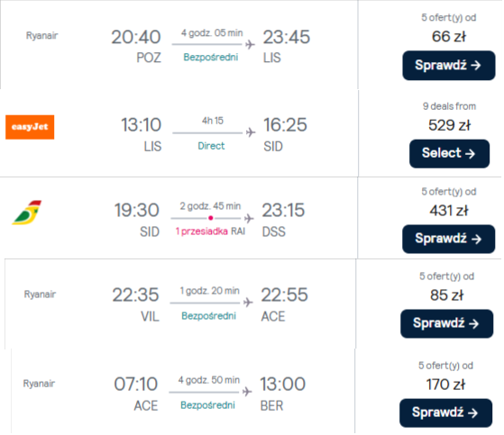Click Select button for 529 zł flight
504x435 pixels.
(x=449, y=153)
